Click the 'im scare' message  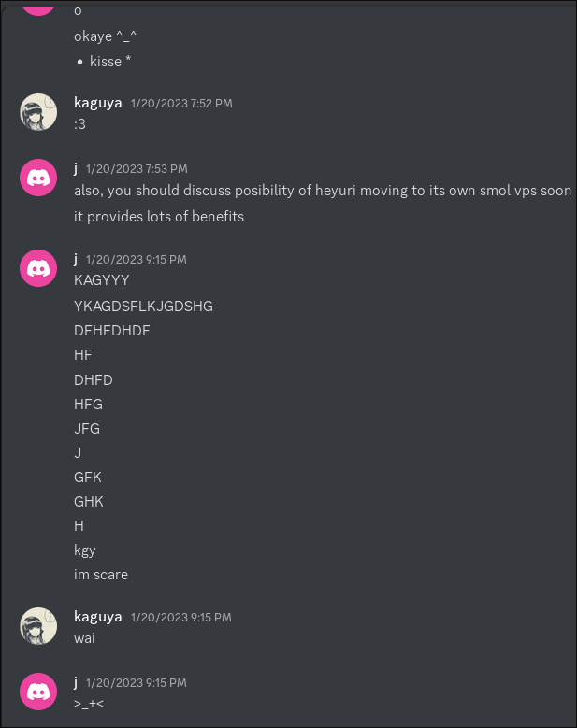coord(101,575)
